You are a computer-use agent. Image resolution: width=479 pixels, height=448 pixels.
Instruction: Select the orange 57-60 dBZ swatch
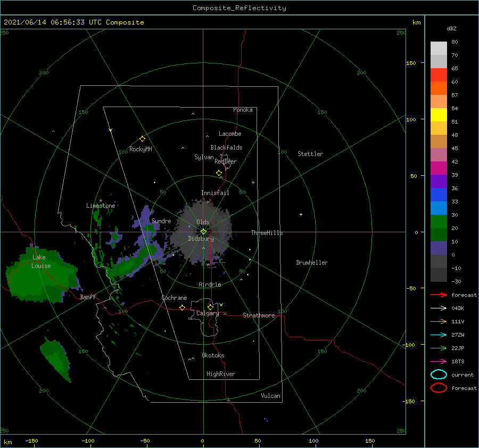point(439,88)
